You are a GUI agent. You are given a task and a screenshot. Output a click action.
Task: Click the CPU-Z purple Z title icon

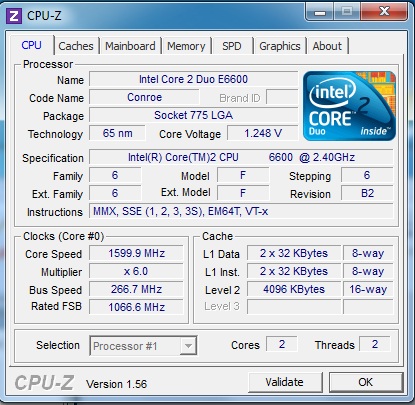[x=14, y=16]
